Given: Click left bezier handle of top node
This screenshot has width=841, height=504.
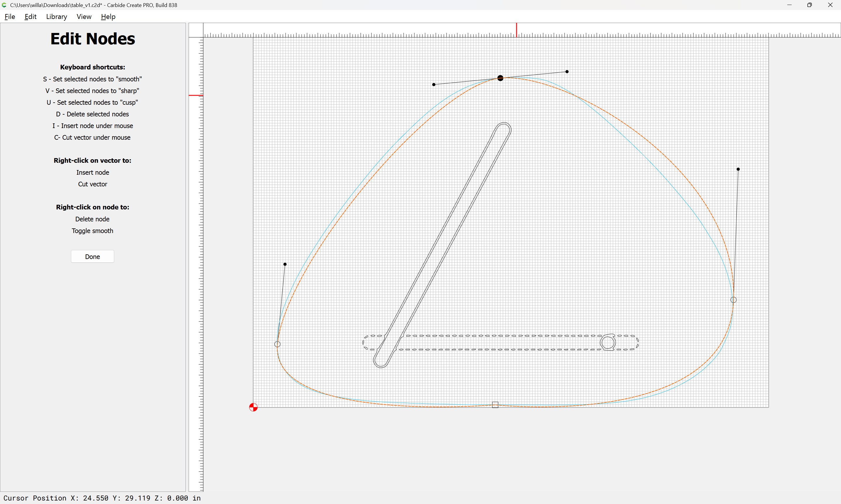Looking at the screenshot, I should coord(434,85).
